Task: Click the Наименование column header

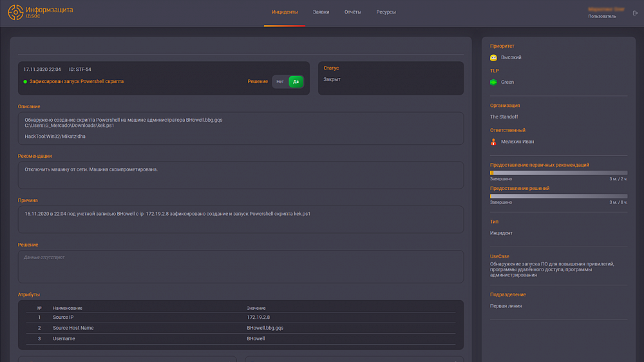Action: pos(68,308)
